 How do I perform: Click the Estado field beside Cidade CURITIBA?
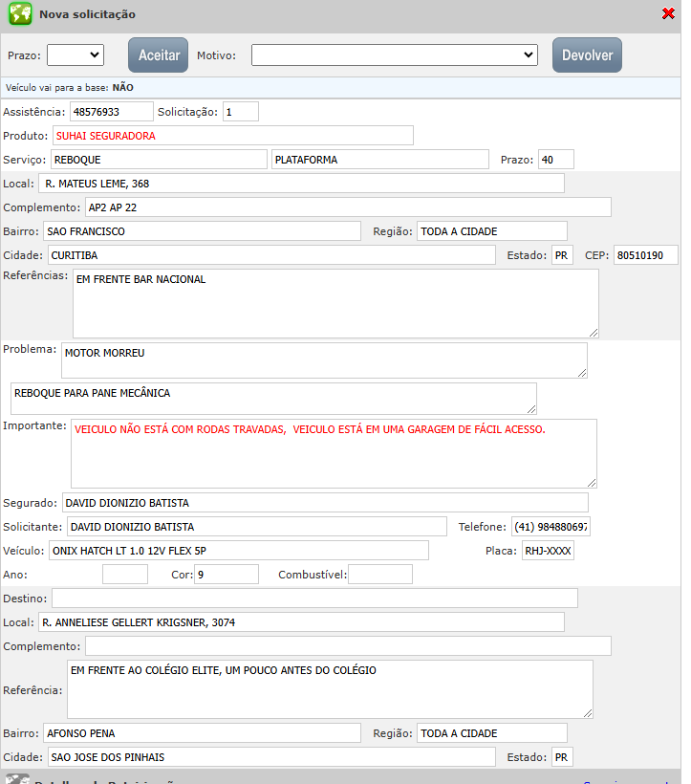pyautogui.click(x=562, y=255)
